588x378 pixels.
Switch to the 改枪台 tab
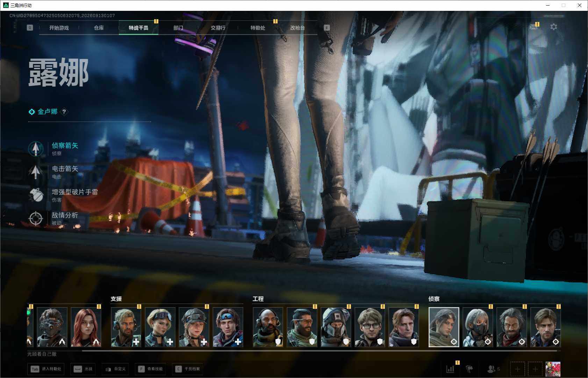coord(297,28)
